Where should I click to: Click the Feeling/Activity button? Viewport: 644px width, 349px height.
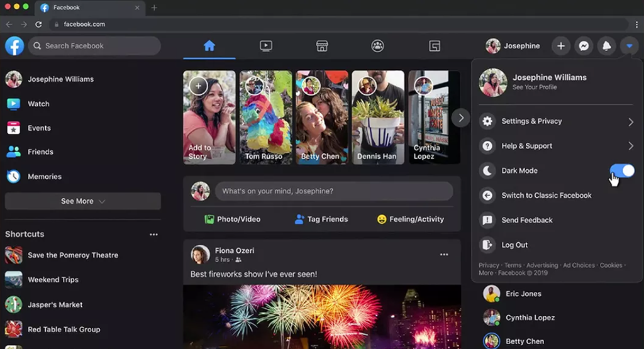pos(411,219)
